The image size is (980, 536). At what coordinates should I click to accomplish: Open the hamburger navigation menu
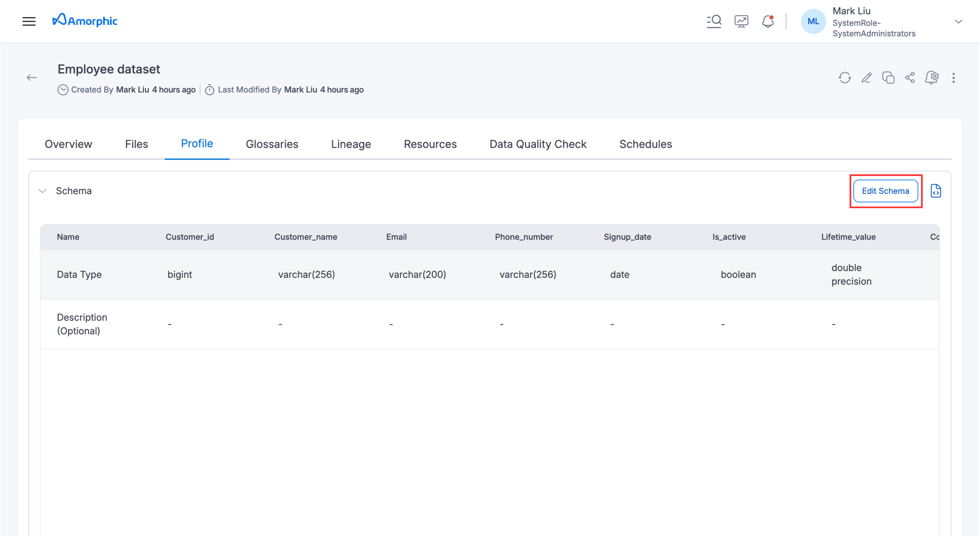point(29,21)
